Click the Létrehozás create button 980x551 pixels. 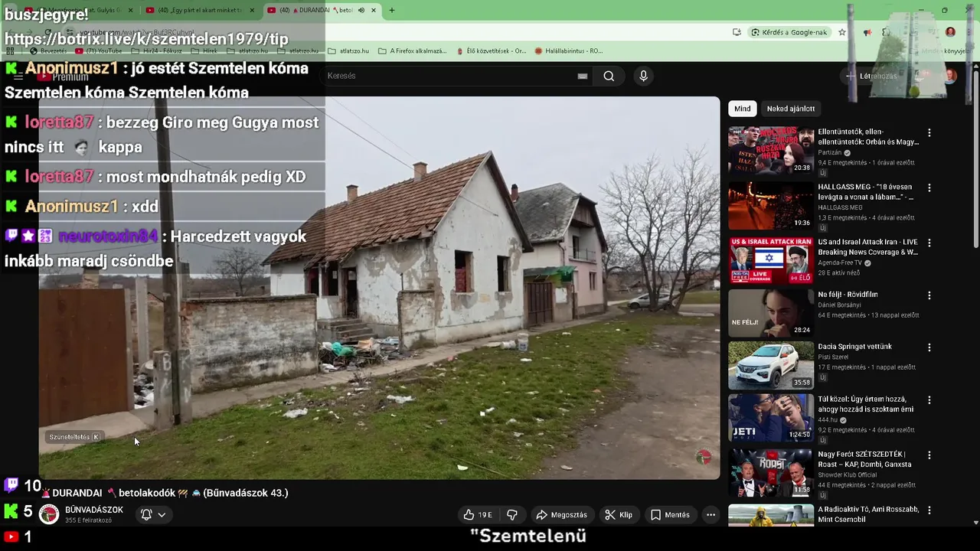(871, 76)
